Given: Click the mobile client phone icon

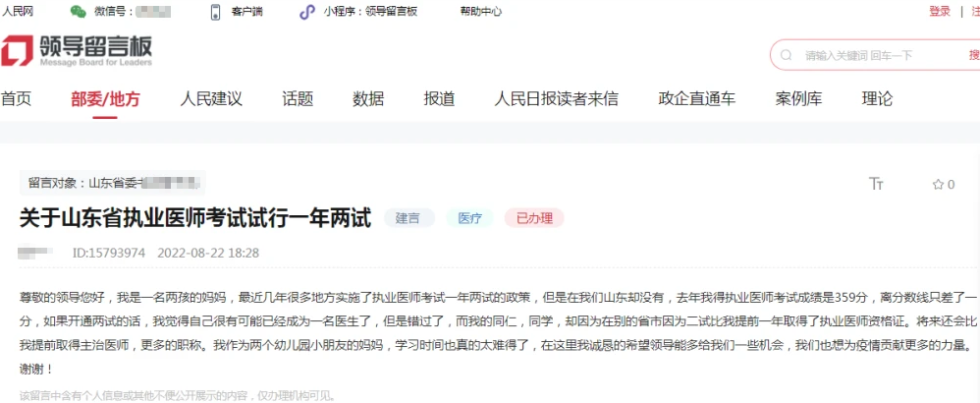Looking at the screenshot, I should [x=216, y=12].
